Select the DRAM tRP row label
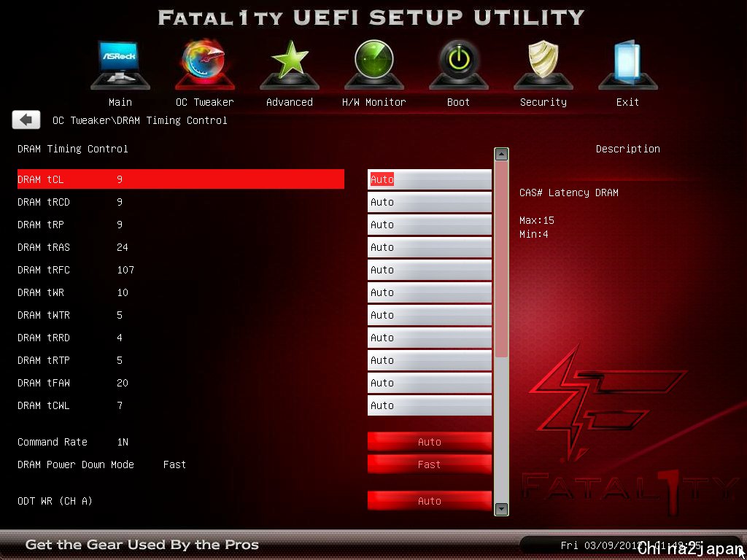Screen dimensions: 747x560 (x=41, y=225)
